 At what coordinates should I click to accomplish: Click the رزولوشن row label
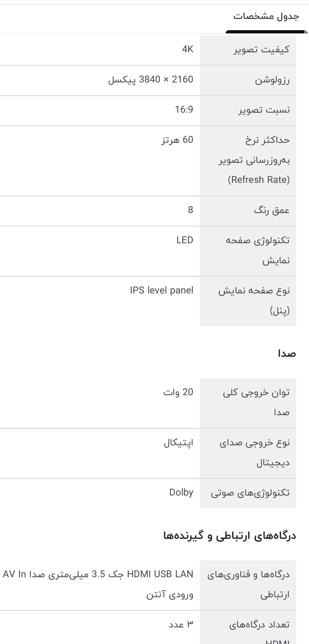[x=272, y=80]
